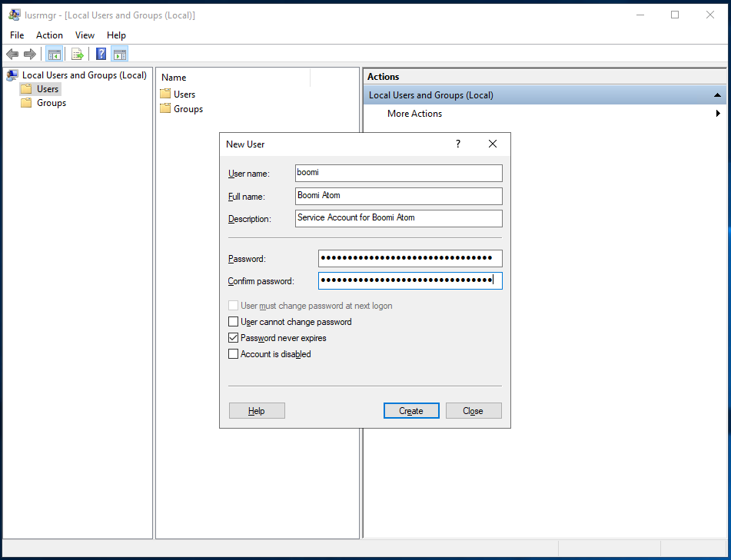Click the Export List toolbar icon
The width and height of the screenshot is (731, 560).
pyautogui.click(x=78, y=54)
